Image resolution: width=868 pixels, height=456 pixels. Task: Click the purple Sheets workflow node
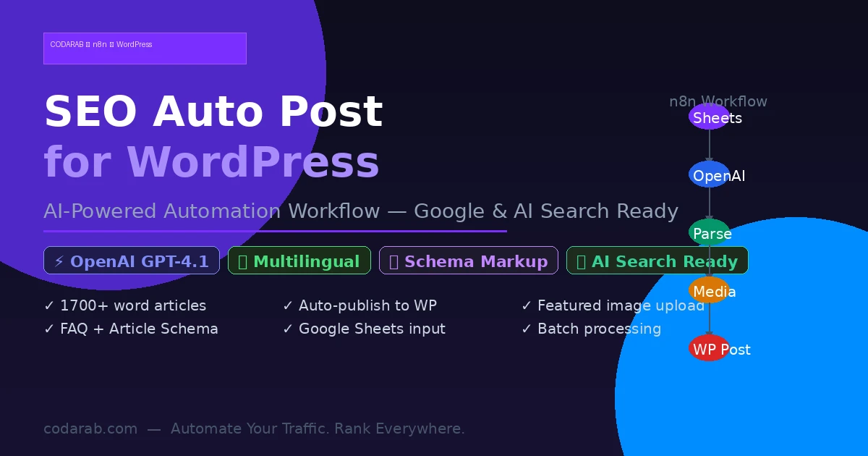[709, 117]
